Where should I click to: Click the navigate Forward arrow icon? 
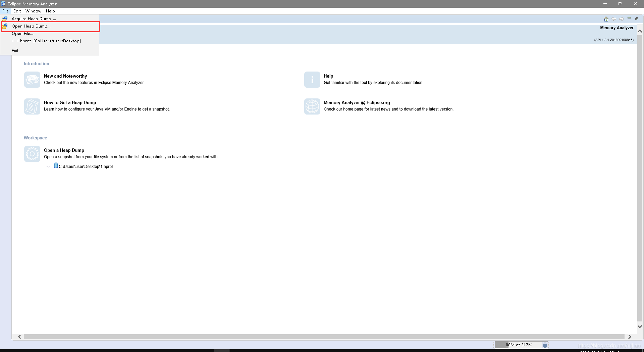point(622,19)
